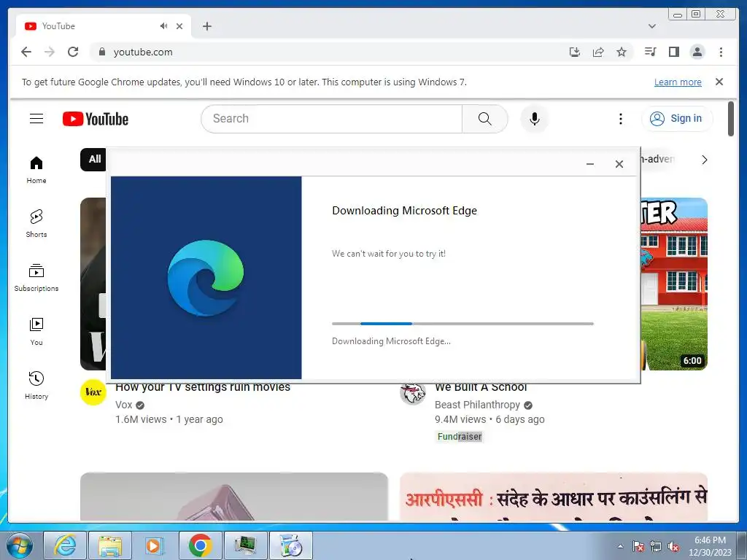Click Chrome icon in the taskbar
This screenshot has height=560, width=747.
(x=200, y=545)
